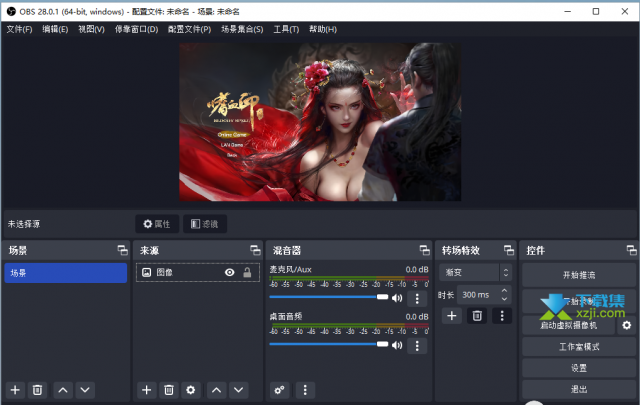Screen dimensions: 640x405
Task: Open source 滤镜 button
Action: (205, 224)
